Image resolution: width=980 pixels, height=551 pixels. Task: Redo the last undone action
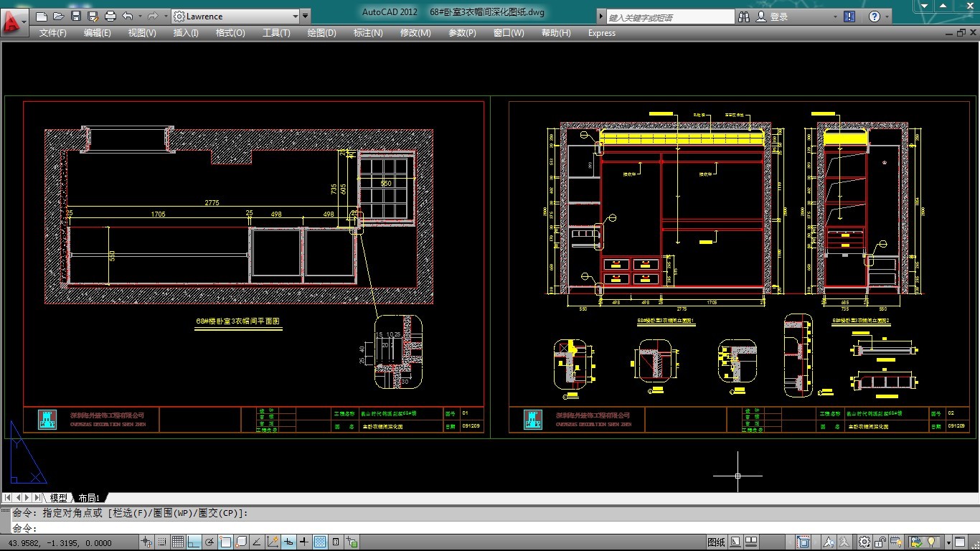point(153,16)
